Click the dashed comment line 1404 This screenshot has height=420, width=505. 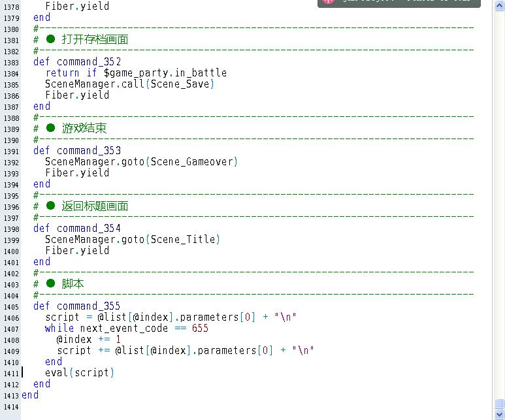[253, 295]
